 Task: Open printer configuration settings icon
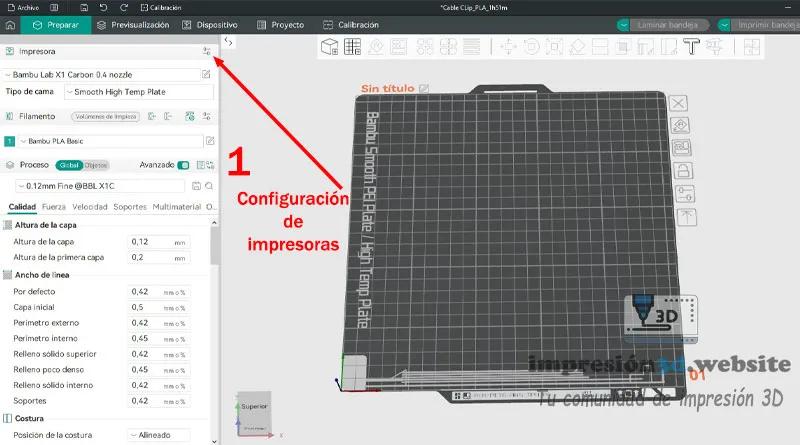pyautogui.click(x=206, y=51)
